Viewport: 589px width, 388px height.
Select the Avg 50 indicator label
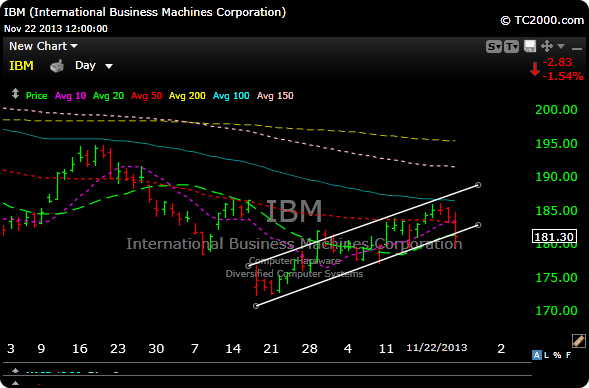click(146, 96)
